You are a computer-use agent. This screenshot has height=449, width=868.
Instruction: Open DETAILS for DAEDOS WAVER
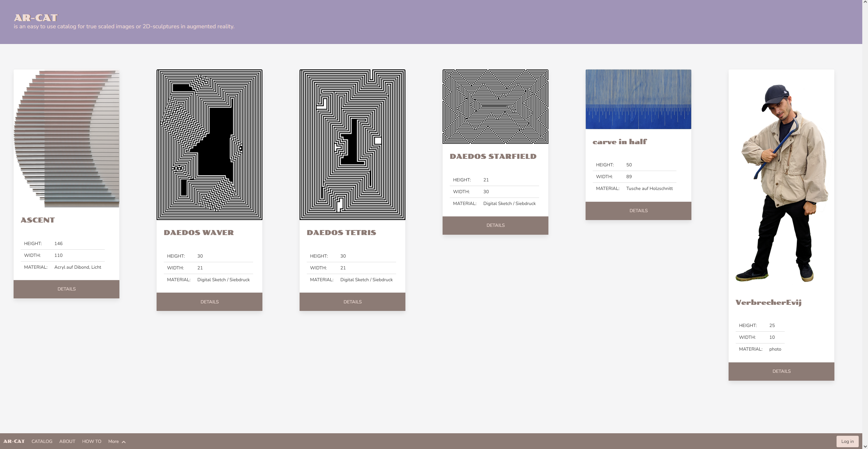pos(209,302)
